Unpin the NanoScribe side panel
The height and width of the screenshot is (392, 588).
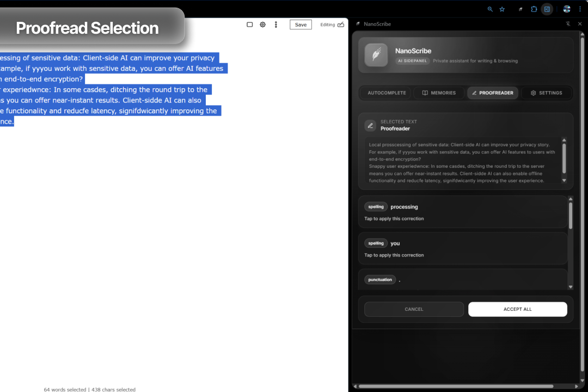coord(568,23)
